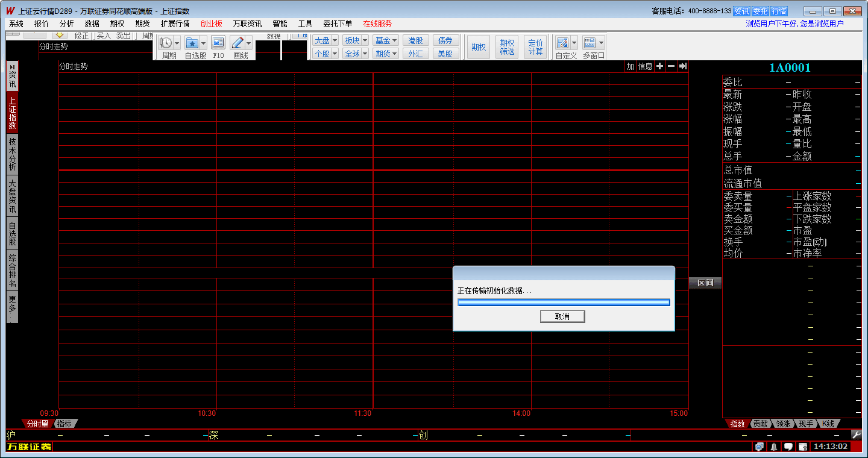868x458 pixels.
Task: Click the minus zoom-out icon above chart
Action: coord(671,66)
